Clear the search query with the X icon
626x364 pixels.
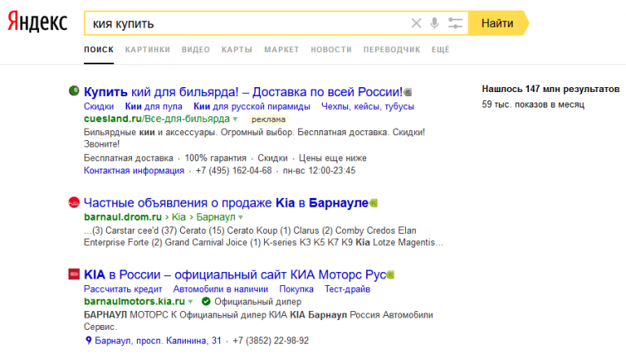417,24
